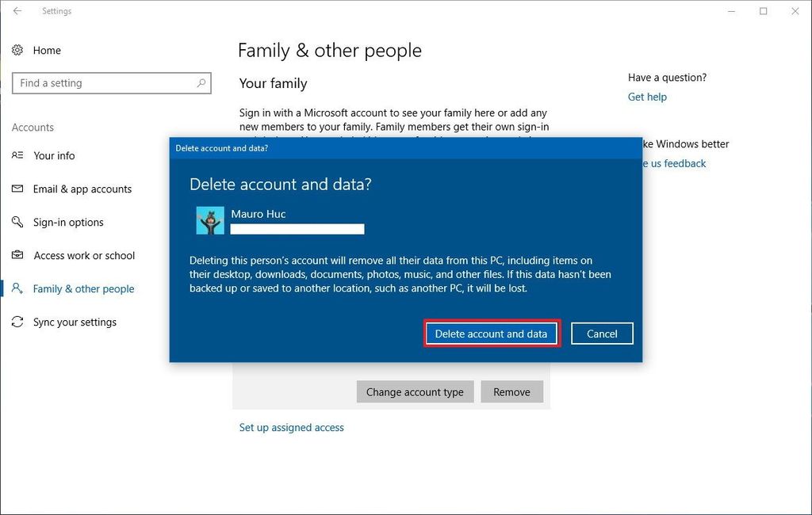Click the Change account type button
The width and height of the screenshot is (812, 515).
tap(415, 391)
